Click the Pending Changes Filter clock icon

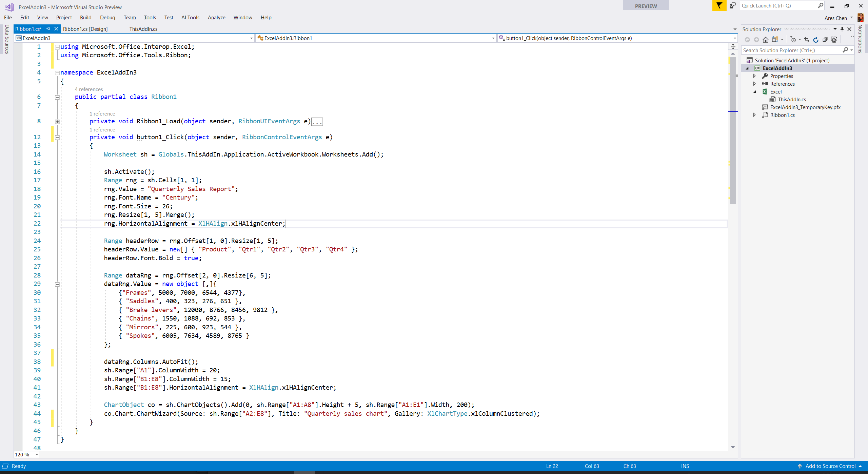tap(793, 40)
